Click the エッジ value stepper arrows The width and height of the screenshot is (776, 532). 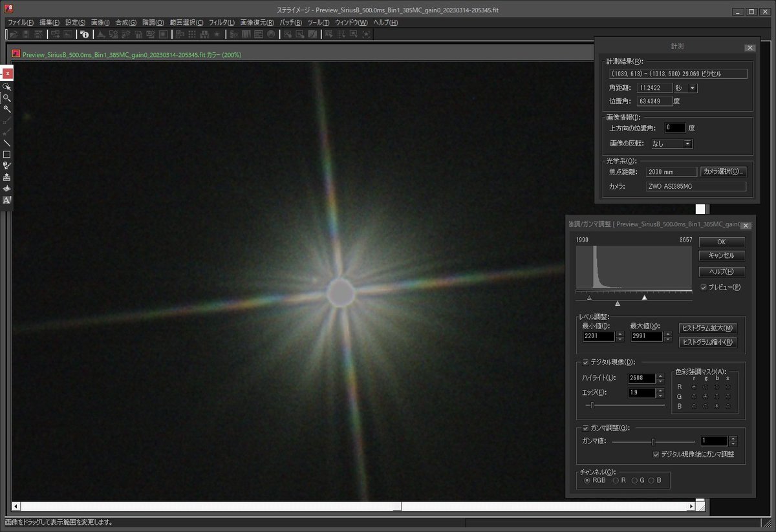click(x=660, y=393)
